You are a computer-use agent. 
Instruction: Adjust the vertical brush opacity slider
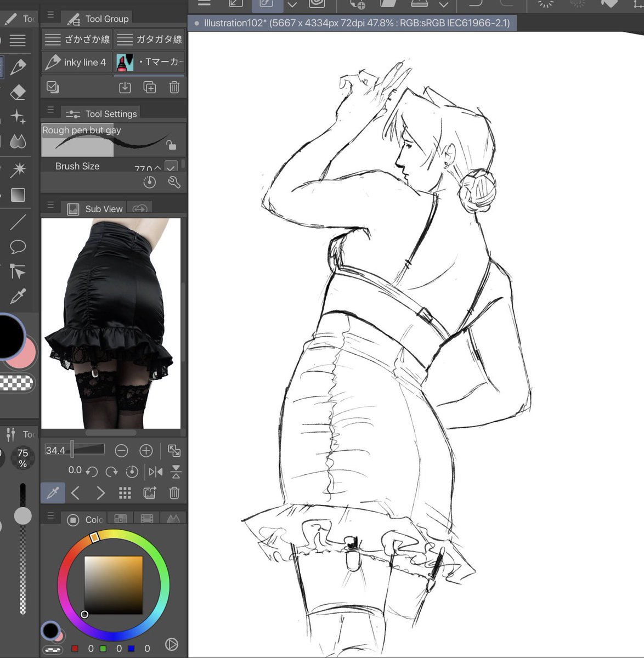click(x=22, y=548)
